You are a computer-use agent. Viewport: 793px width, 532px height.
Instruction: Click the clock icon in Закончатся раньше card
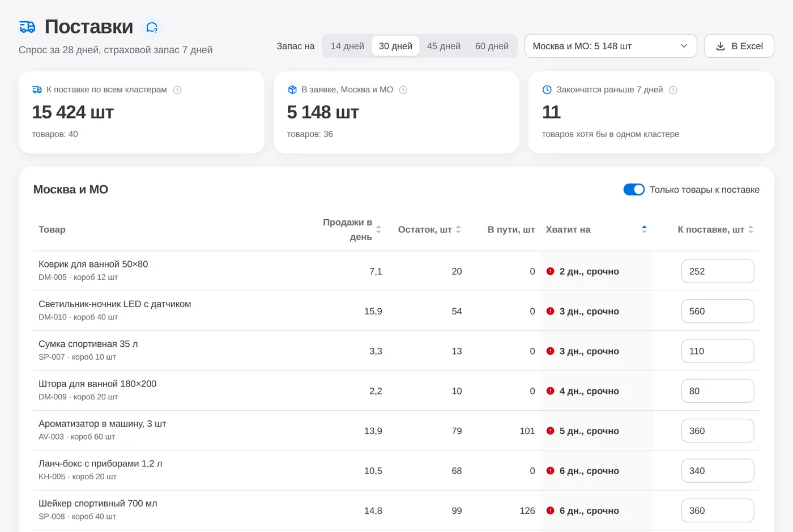(x=547, y=90)
